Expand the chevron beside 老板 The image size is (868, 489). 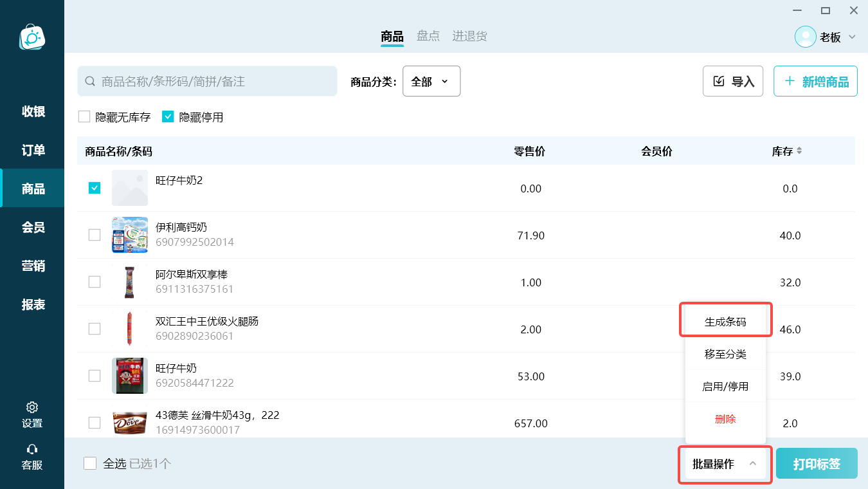852,37
